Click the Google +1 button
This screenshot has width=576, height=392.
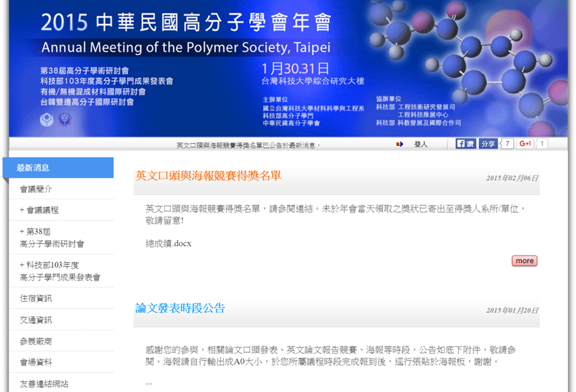(525, 144)
